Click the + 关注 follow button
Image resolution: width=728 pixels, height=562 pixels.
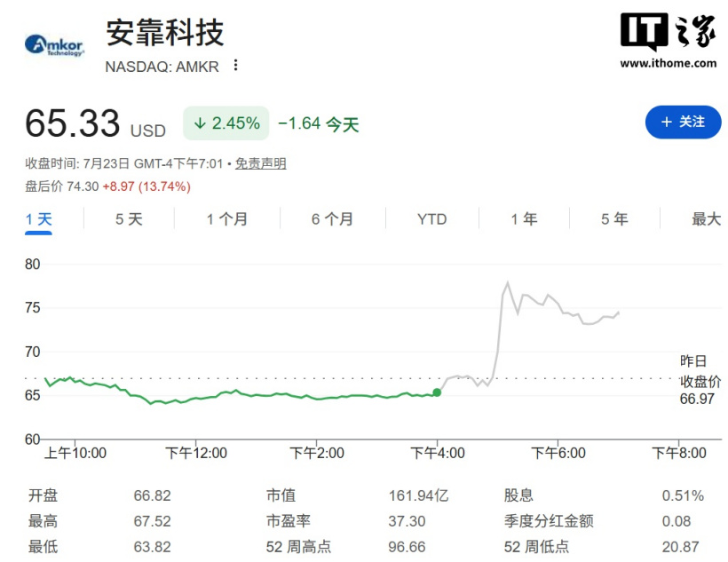[683, 123]
